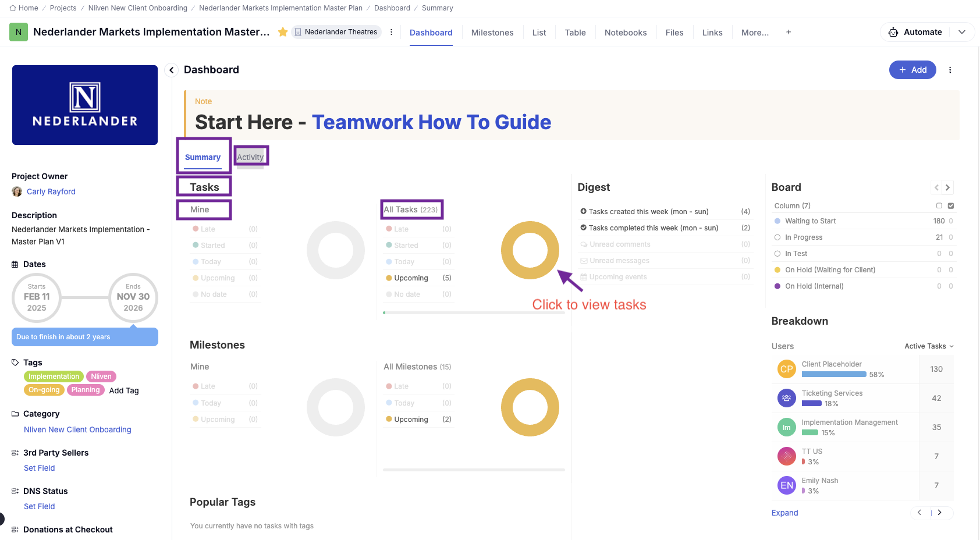The width and height of the screenshot is (980, 540).
Task: Click next arrow in Breakdown pagination
Action: (x=939, y=513)
